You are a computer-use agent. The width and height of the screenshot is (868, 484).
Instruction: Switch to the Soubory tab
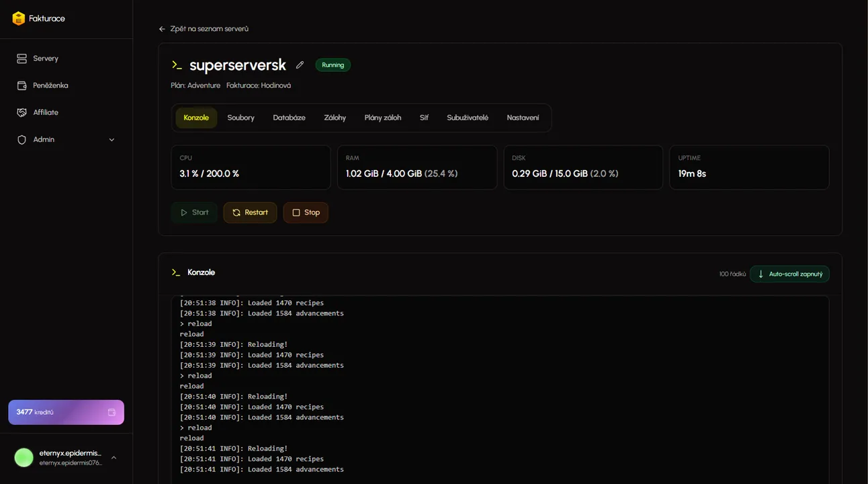(241, 118)
